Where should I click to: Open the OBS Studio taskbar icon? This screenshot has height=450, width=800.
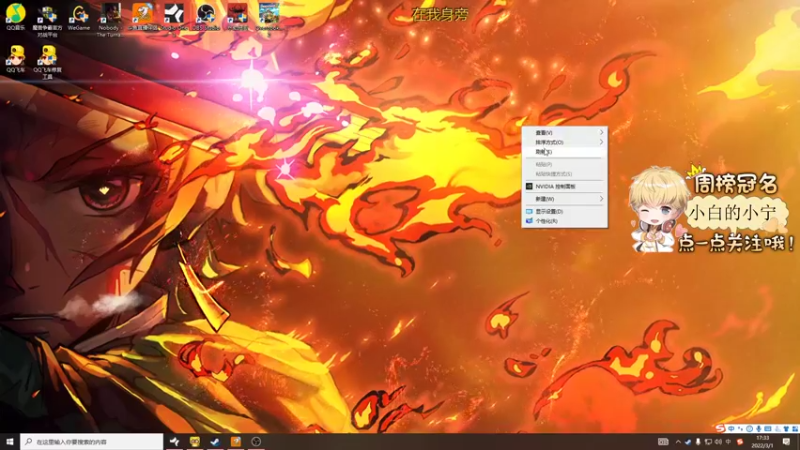tap(256, 441)
